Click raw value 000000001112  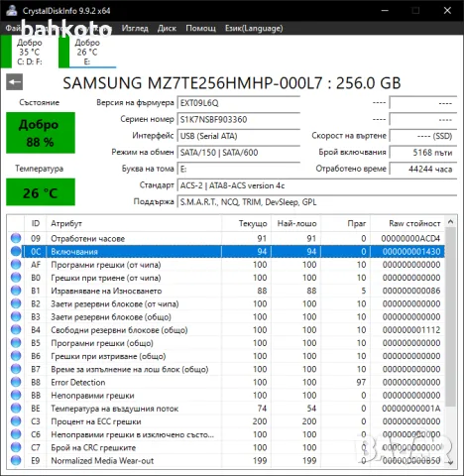(411, 330)
